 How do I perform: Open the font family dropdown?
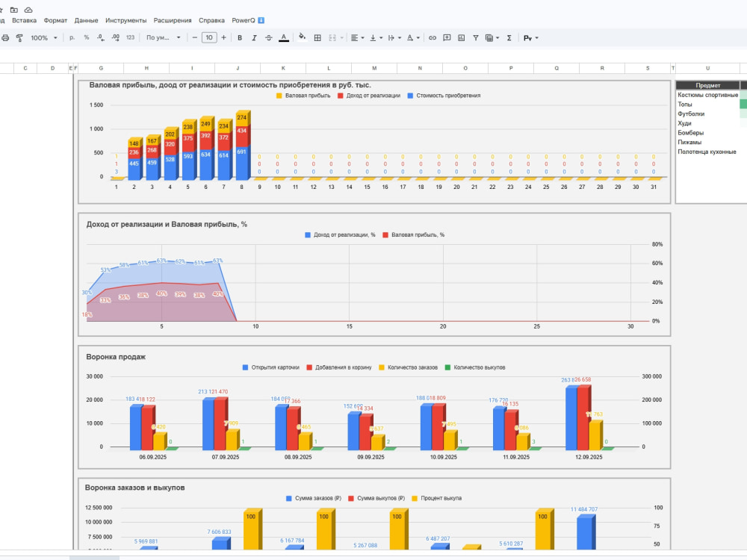pyautogui.click(x=164, y=37)
